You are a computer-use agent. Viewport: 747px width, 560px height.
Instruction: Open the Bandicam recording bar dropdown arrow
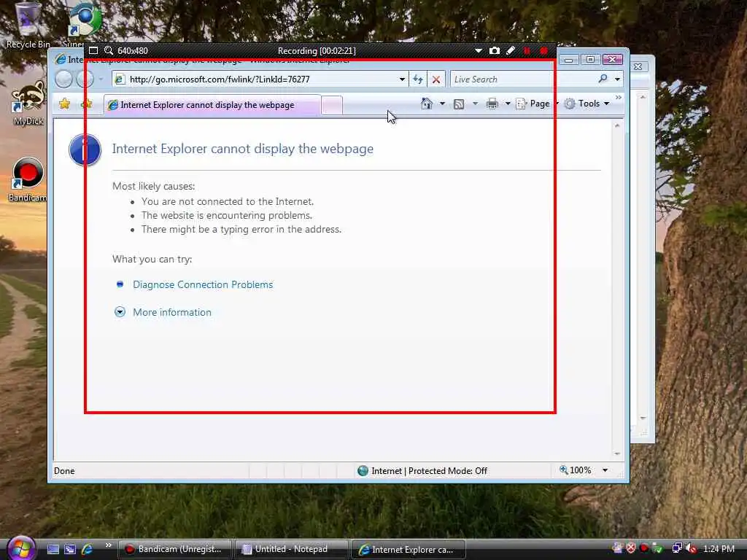tap(479, 50)
